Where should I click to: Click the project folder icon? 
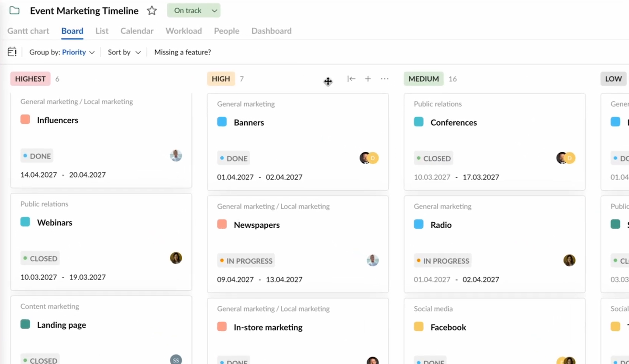point(14,10)
